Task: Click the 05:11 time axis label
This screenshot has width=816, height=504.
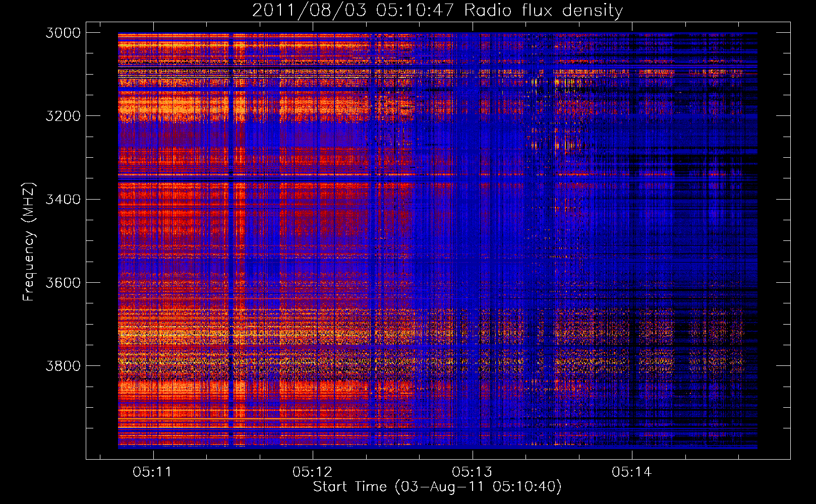Action: (x=152, y=472)
